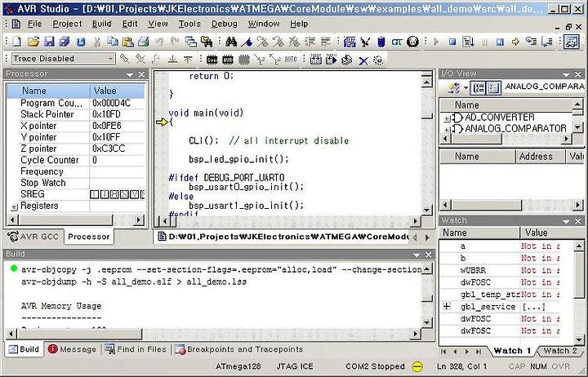
Task: Click the Build output down scroll arrow
Action: click(x=427, y=322)
